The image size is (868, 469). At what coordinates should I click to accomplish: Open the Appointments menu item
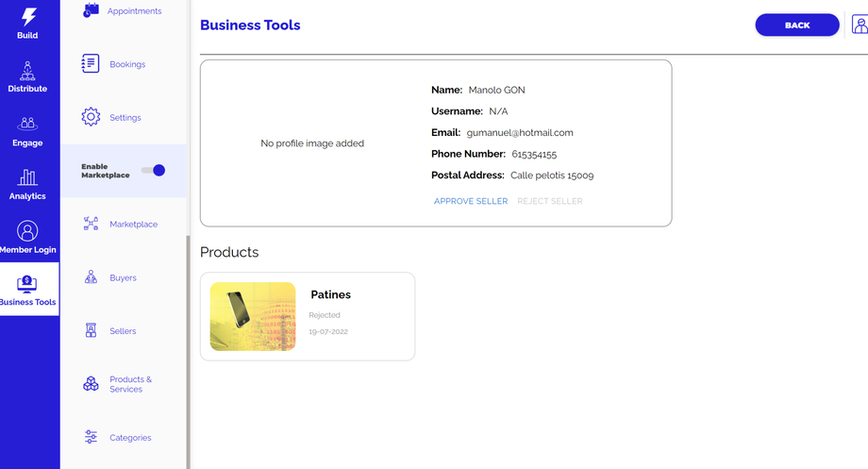coord(134,11)
